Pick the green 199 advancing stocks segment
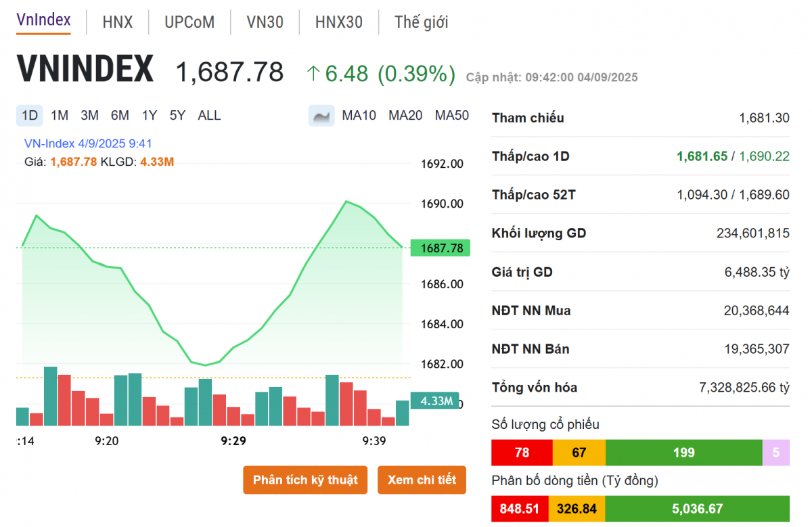This screenshot has width=812, height=527. [684, 453]
